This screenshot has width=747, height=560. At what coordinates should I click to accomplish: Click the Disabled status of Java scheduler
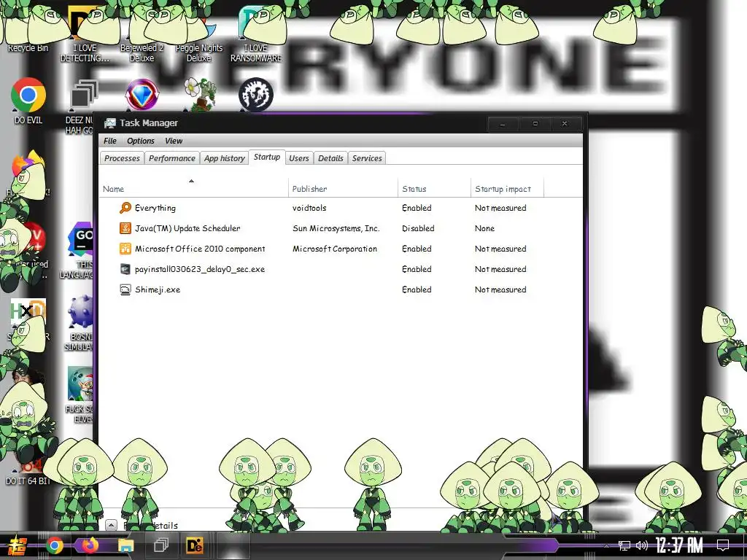(x=418, y=228)
